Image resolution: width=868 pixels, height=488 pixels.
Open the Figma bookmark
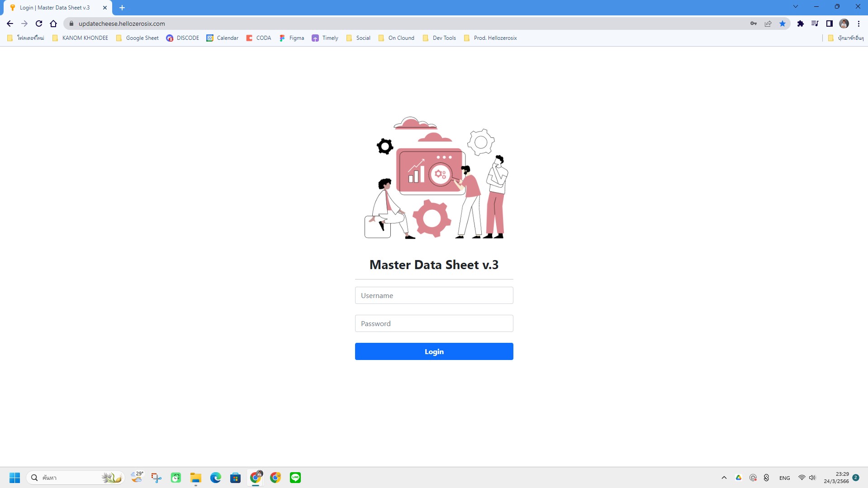click(292, 38)
